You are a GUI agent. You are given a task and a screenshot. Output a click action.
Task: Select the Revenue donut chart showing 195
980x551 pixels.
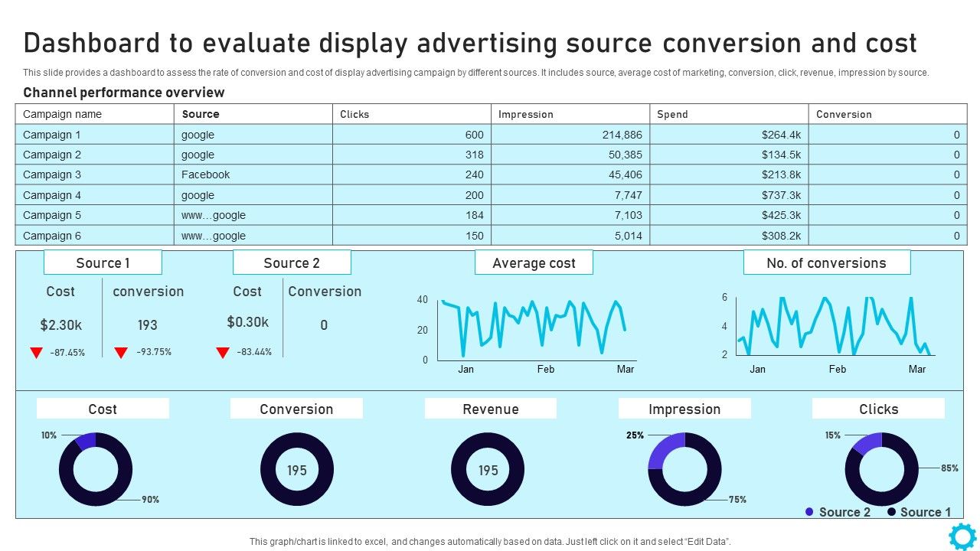488,469
